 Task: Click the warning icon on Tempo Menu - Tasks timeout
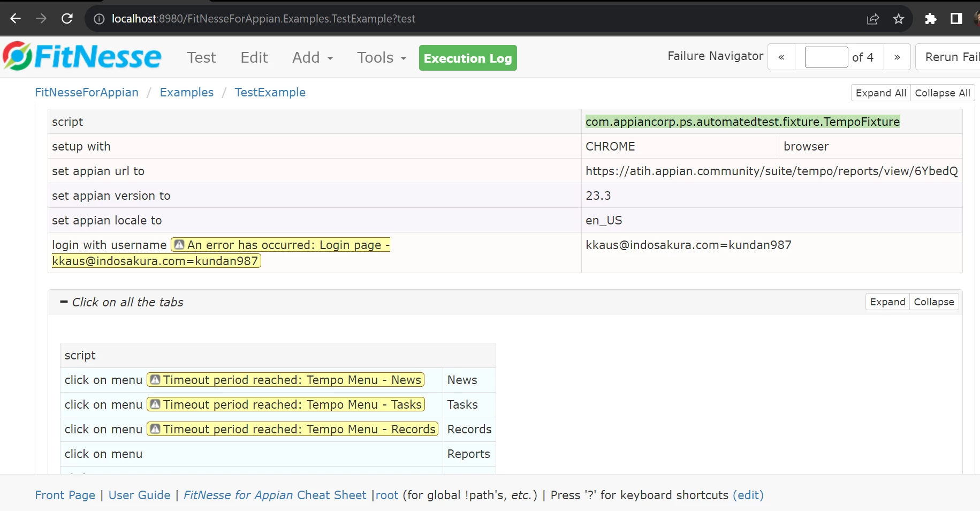(x=155, y=404)
